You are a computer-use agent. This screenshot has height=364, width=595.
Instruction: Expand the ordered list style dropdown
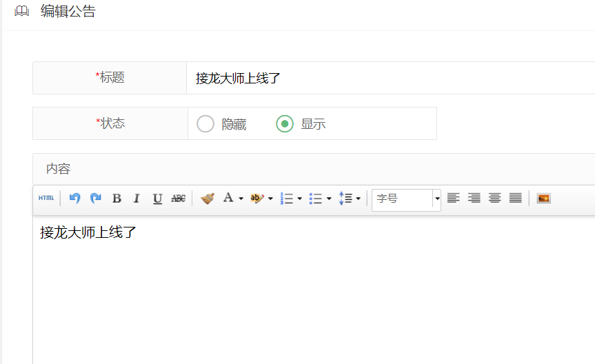[299, 199]
